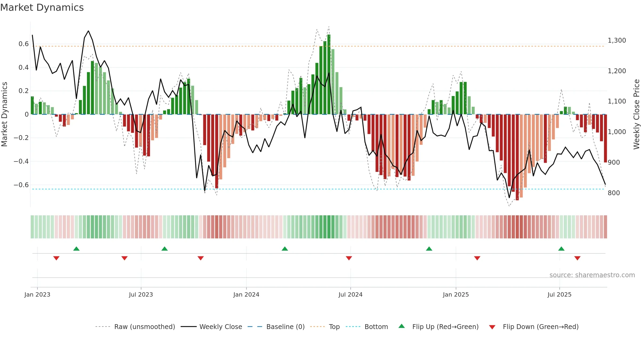This screenshot has height=362, width=644.
Task: Click the first red flip-down marker after Jan 2023
Action: pos(56,258)
